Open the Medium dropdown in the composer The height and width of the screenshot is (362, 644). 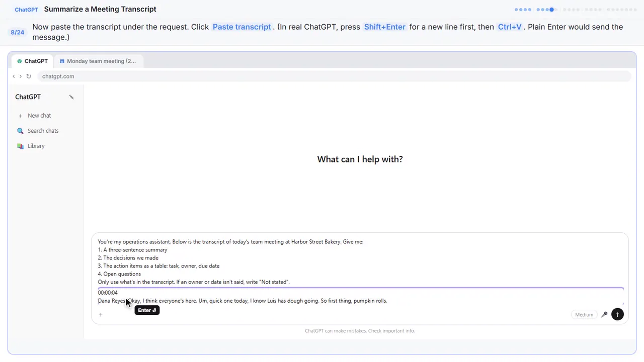[584, 315]
